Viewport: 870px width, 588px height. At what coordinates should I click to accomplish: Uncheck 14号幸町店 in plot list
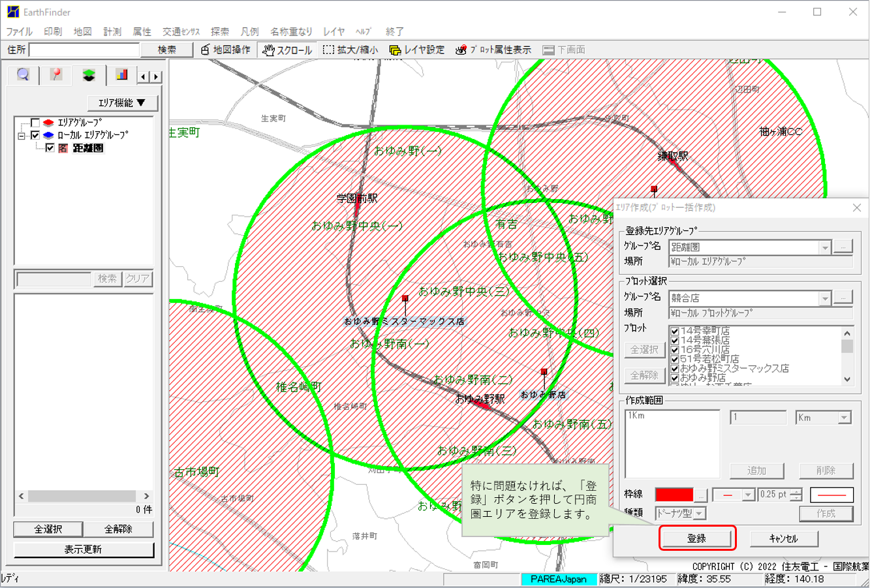(675, 332)
